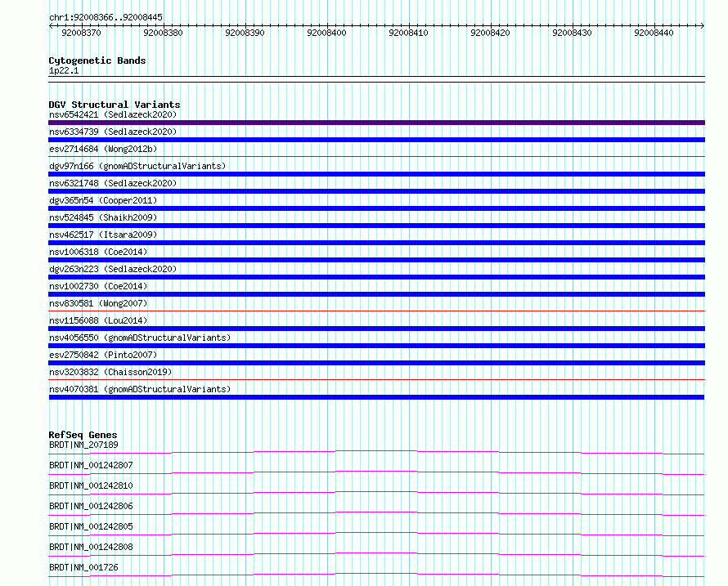Click the 92008370 ruler coordinate
The image size is (728, 586).
pyautogui.click(x=81, y=33)
